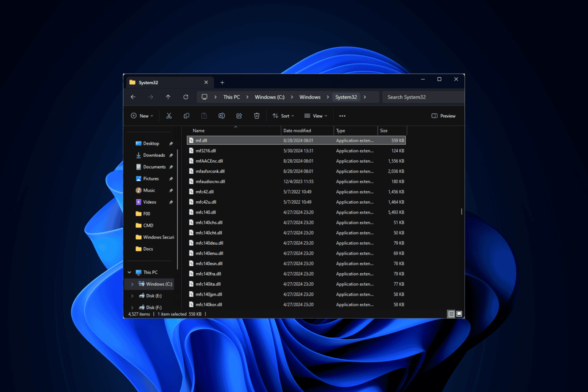Click the Cut scissors icon

coord(169,116)
